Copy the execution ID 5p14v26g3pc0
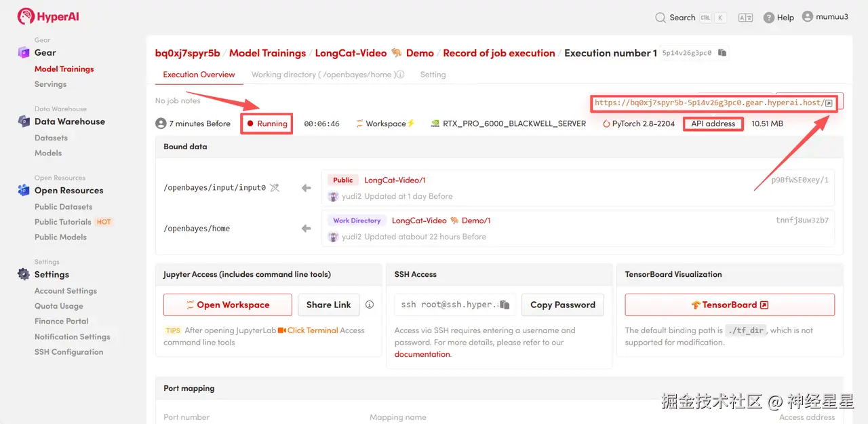This screenshot has height=424, width=868. pos(722,53)
